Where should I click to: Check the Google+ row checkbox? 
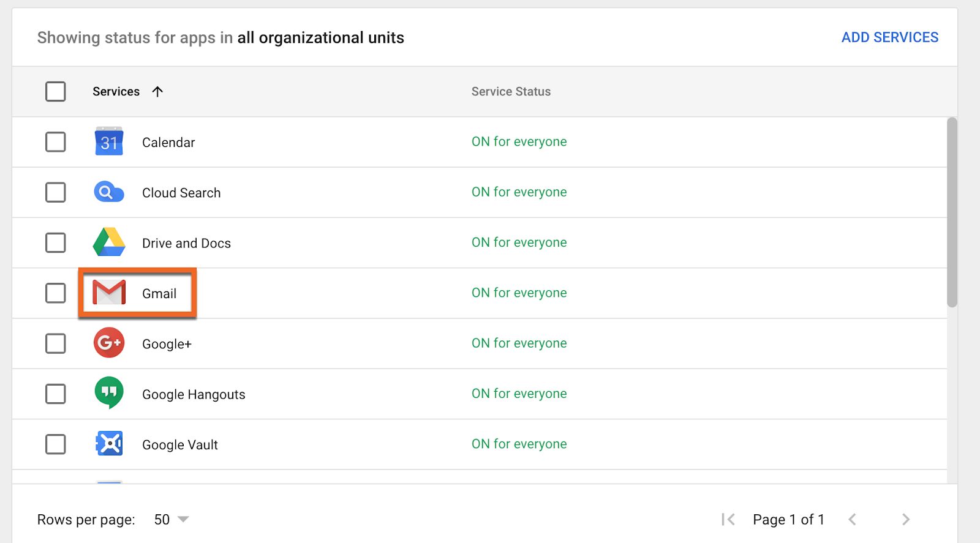click(56, 343)
